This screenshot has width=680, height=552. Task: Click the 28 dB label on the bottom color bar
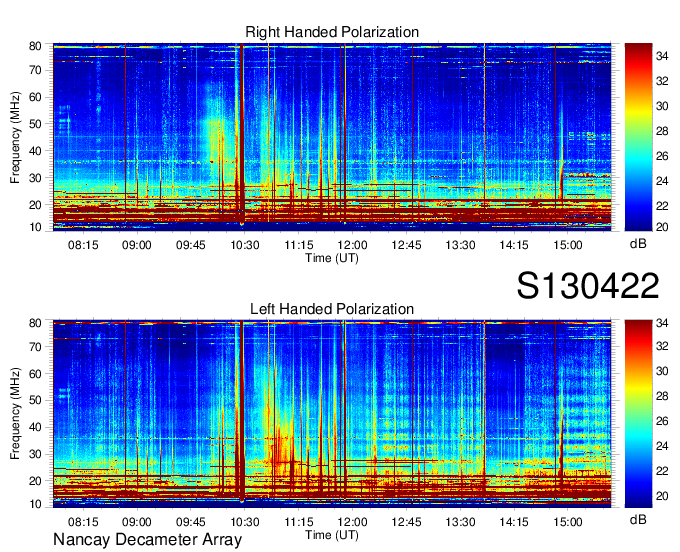coord(662,396)
